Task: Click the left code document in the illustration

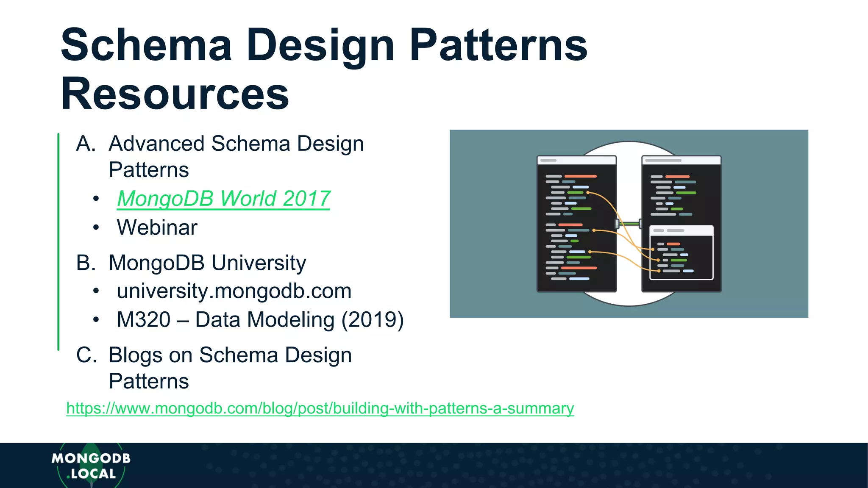Action: pos(576,224)
